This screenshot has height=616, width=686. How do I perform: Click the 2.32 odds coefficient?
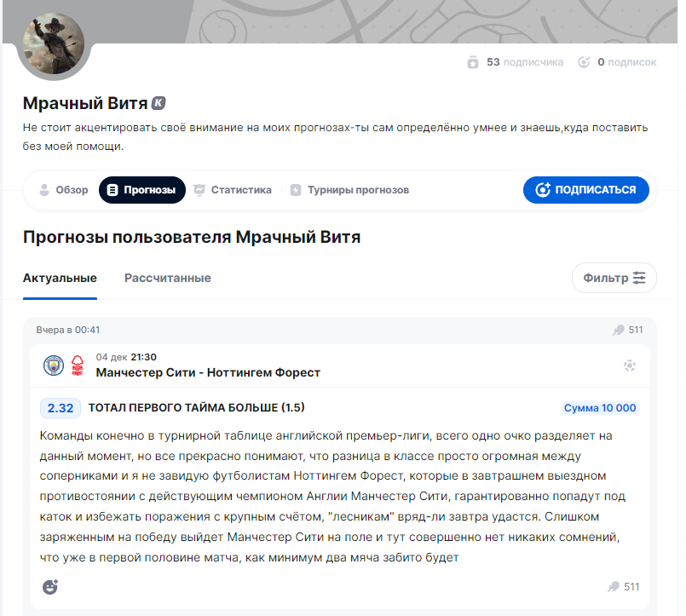[x=60, y=408]
